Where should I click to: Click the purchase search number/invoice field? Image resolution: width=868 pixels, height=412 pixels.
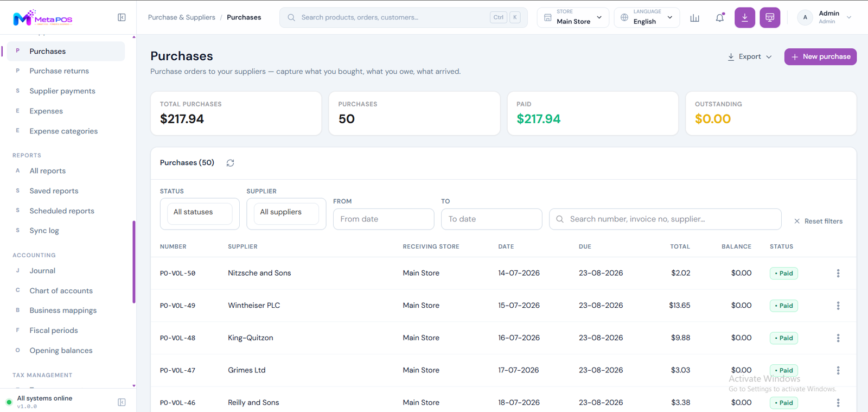click(665, 219)
